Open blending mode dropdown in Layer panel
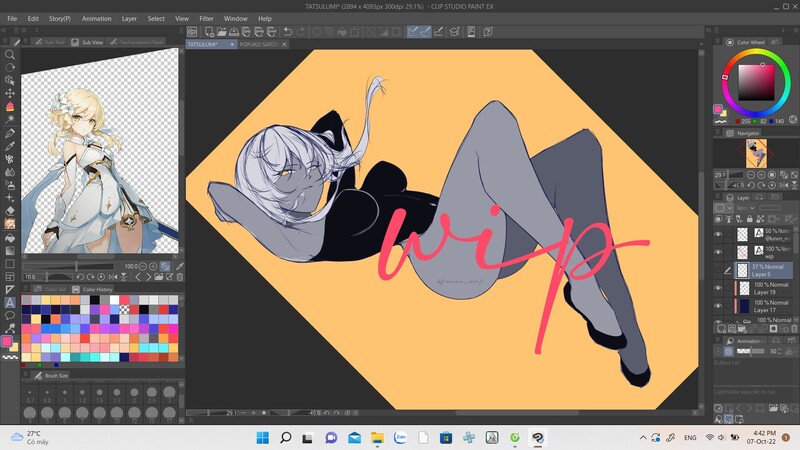This screenshot has width=800, height=450. click(x=747, y=208)
